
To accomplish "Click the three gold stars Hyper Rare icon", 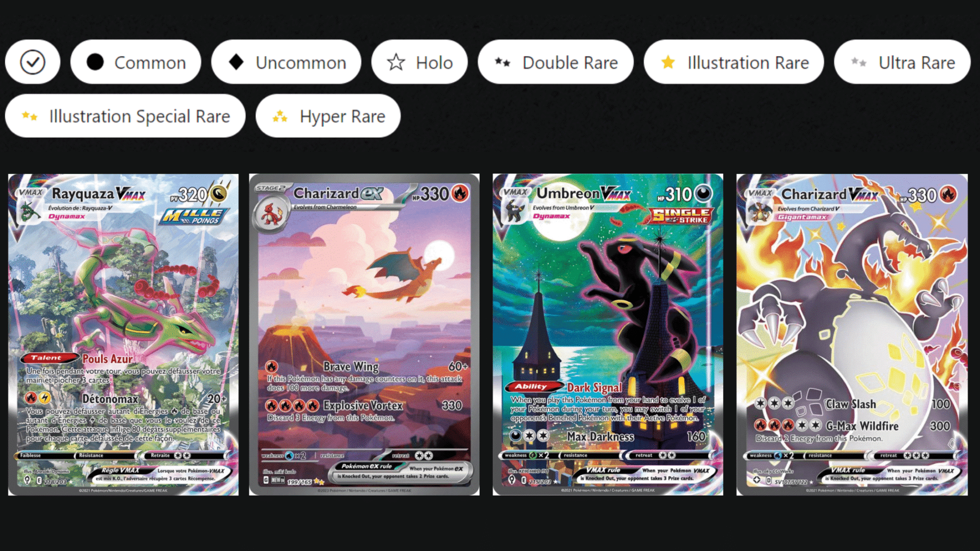I will (280, 116).
